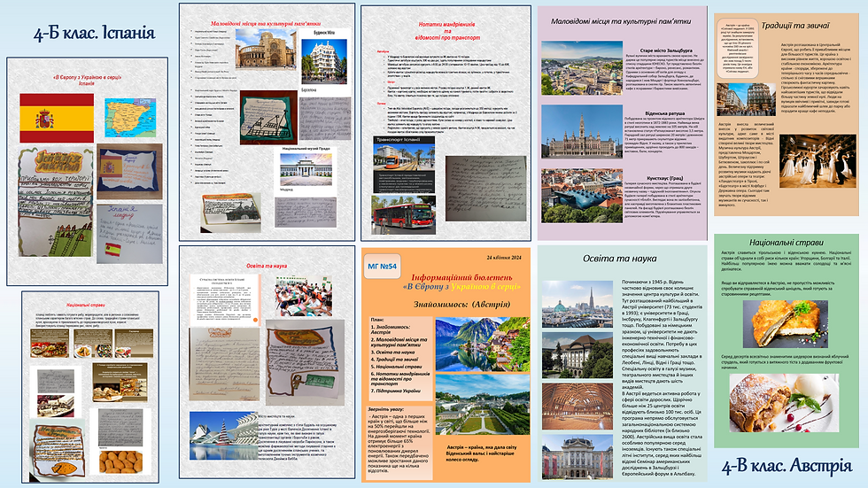Select the red city bus photo
The width and height of the screenshot is (868, 488).
[x=404, y=214]
